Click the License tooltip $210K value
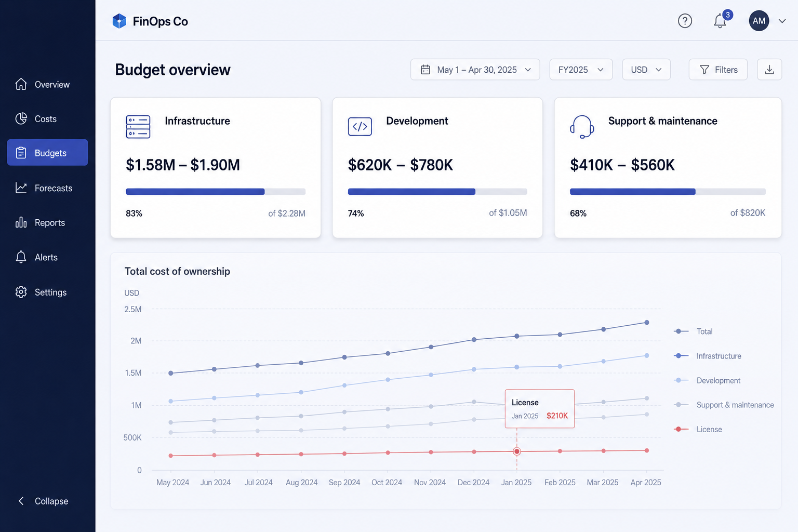 click(x=557, y=416)
